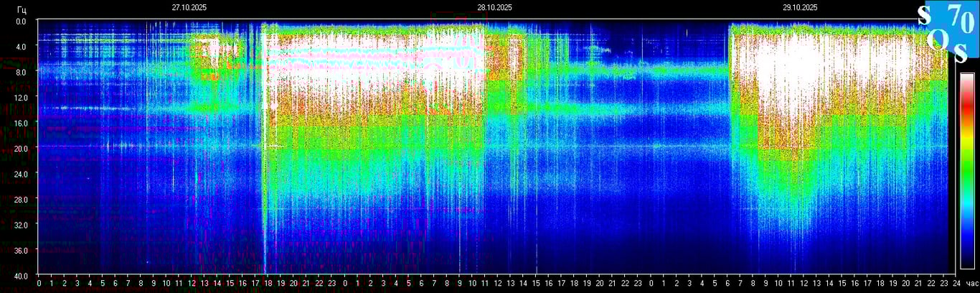Click the first 0 hour tick on 27.10.2025

[x=39, y=284]
